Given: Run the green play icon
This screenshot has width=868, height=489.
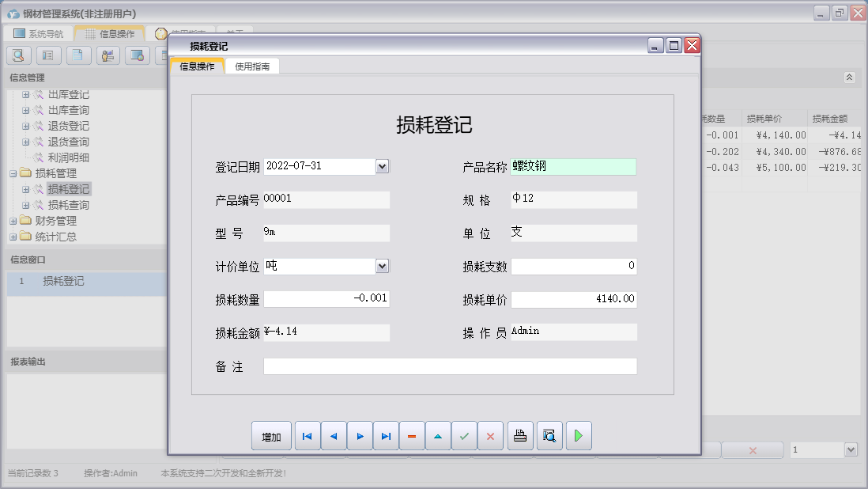Looking at the screenshot, I should point(578,435).
